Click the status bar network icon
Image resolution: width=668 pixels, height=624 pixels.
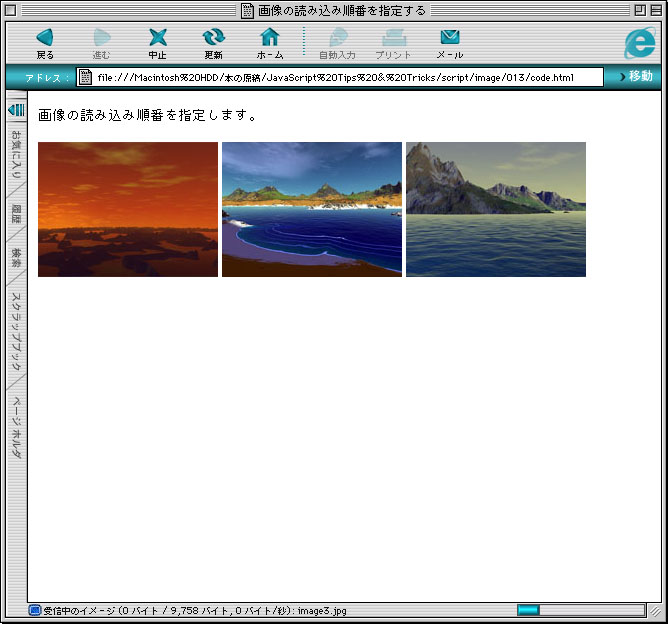pos(35,610)
